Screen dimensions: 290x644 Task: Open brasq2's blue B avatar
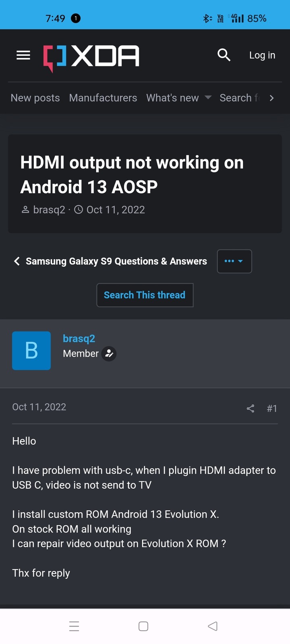click(x=31, y=351)
